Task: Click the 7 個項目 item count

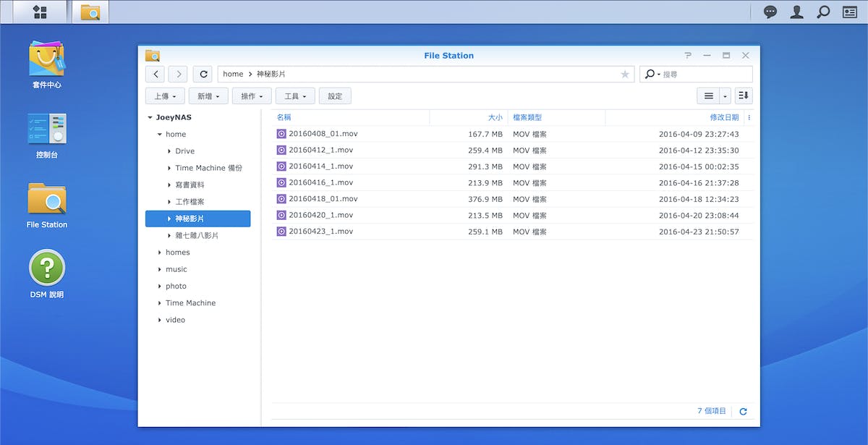Action: (x=712, y=411)
